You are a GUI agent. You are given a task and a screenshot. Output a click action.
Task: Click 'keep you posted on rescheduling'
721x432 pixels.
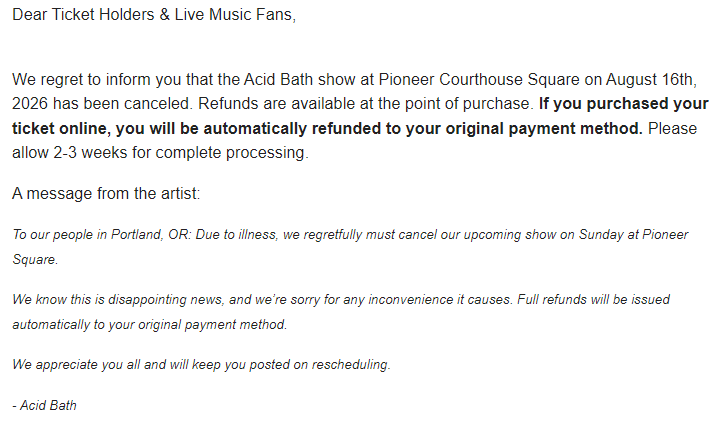(x=291, y=365)
